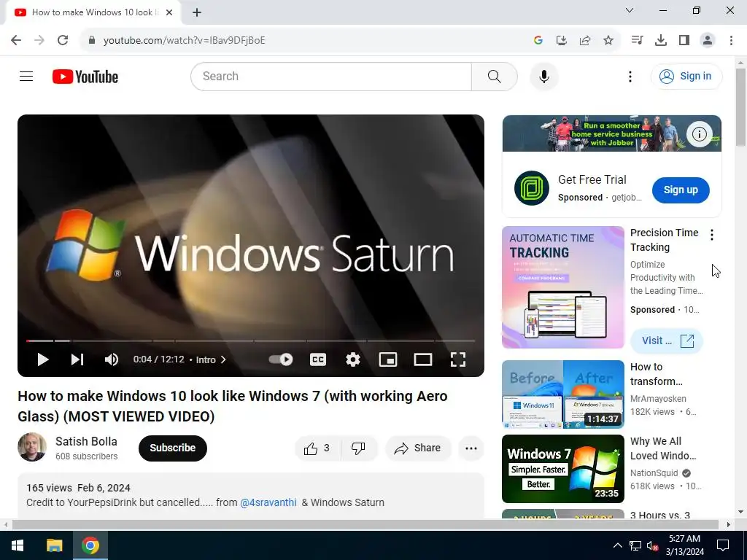Image resolution: width=747 pixels, height=560 pixels.
Task: Open the YouTube hamburger guide menu
Action: click(x=26, y=76)
